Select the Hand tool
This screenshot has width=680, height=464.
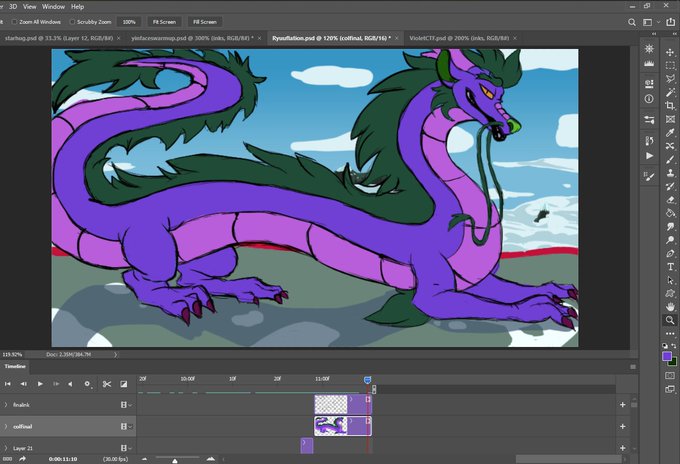click(670, 307)
